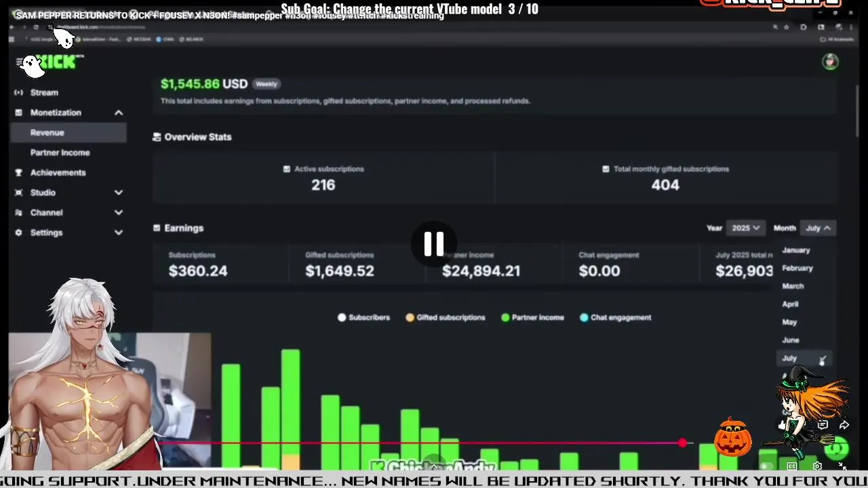Viewport: 868px width, 488px height.
Task: Click the Earnings heading icon
Action: (x=157, y=228)
